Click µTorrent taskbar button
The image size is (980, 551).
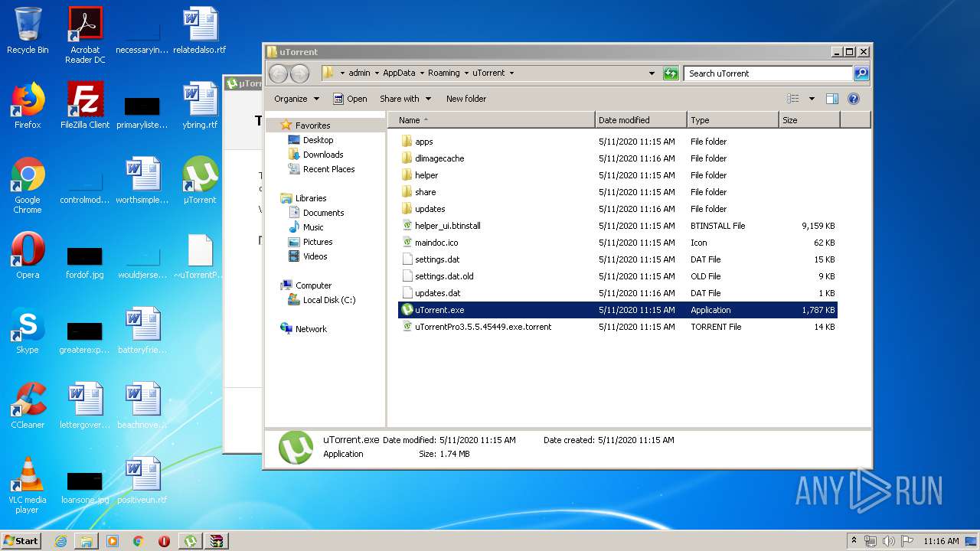191,541
